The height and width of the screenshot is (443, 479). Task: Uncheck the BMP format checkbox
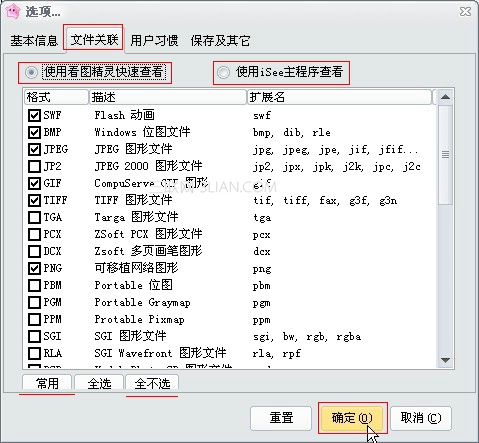pos(34,132)
